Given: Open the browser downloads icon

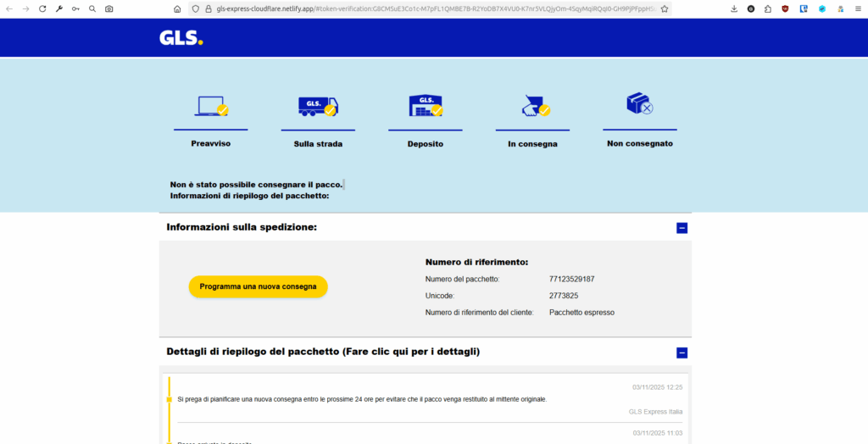Looking at the screenshot, I should click(734, 8).
